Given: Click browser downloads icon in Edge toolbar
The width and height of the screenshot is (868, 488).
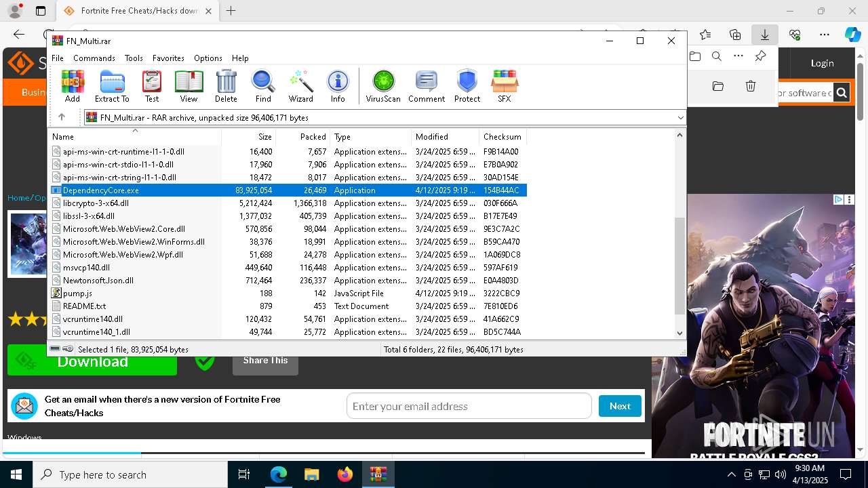Looking at the screenshot, I should (764, 35).
